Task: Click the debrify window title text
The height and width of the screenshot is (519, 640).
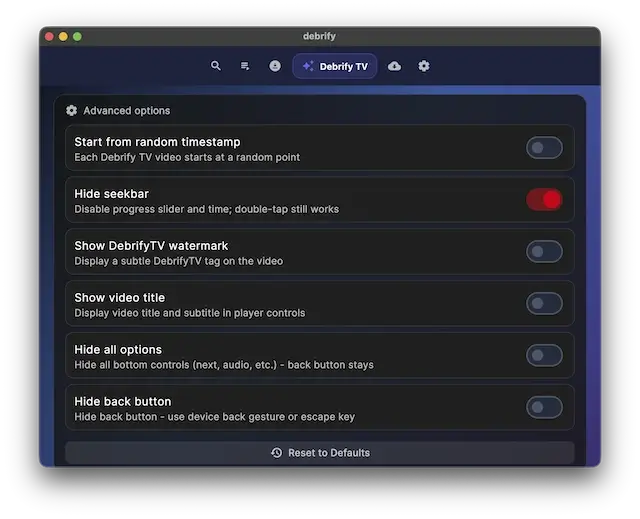Action: pyautogui.click(x=319, y=36)
